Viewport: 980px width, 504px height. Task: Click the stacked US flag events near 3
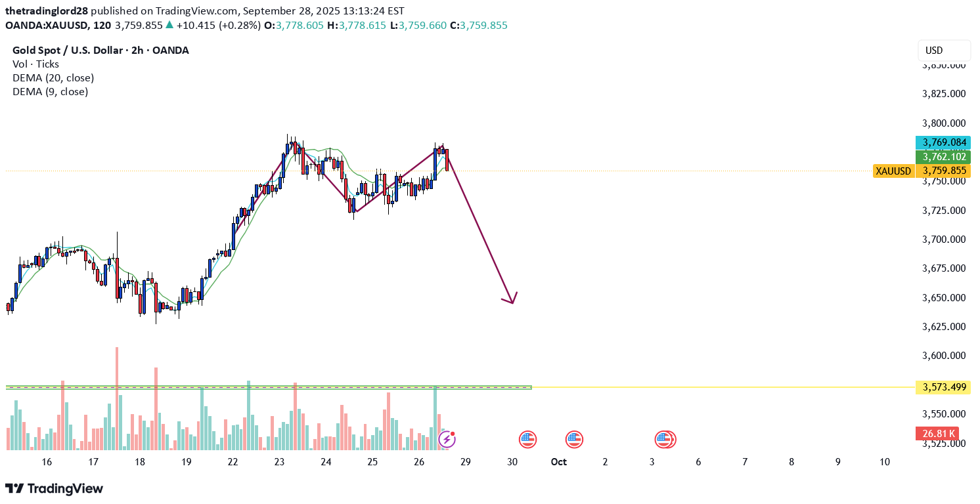pos(665,439)
